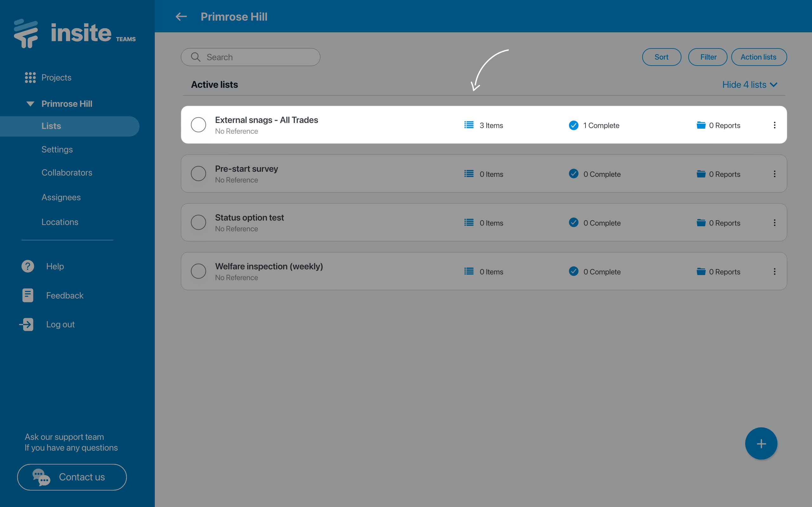Screen dimensions: 812x507
Task: Select the External snags - All Trades circle
Action: (x=198, y=125)
